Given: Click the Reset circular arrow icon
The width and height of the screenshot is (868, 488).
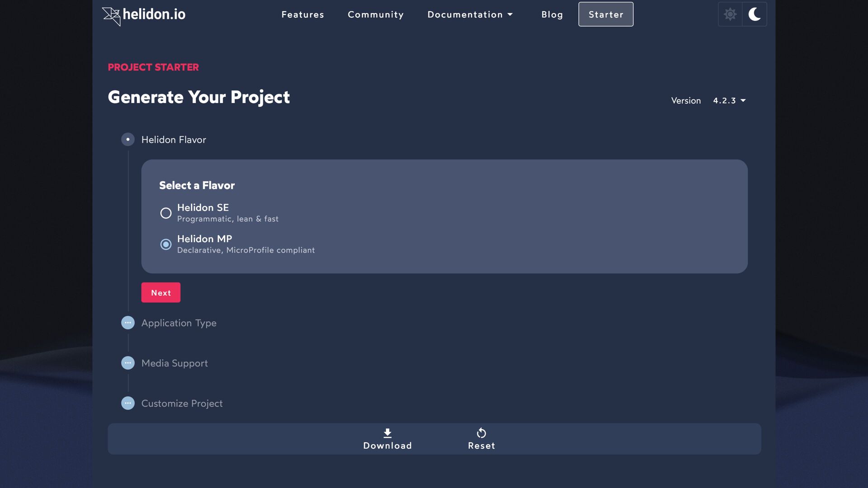Looking at the screenshot, I should coord(481,433).
